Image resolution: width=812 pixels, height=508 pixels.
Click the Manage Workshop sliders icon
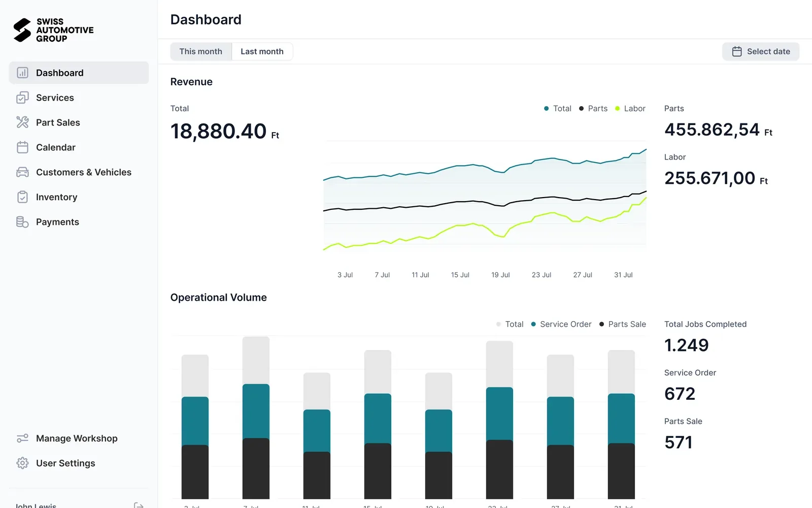click(x=22, y=438)
